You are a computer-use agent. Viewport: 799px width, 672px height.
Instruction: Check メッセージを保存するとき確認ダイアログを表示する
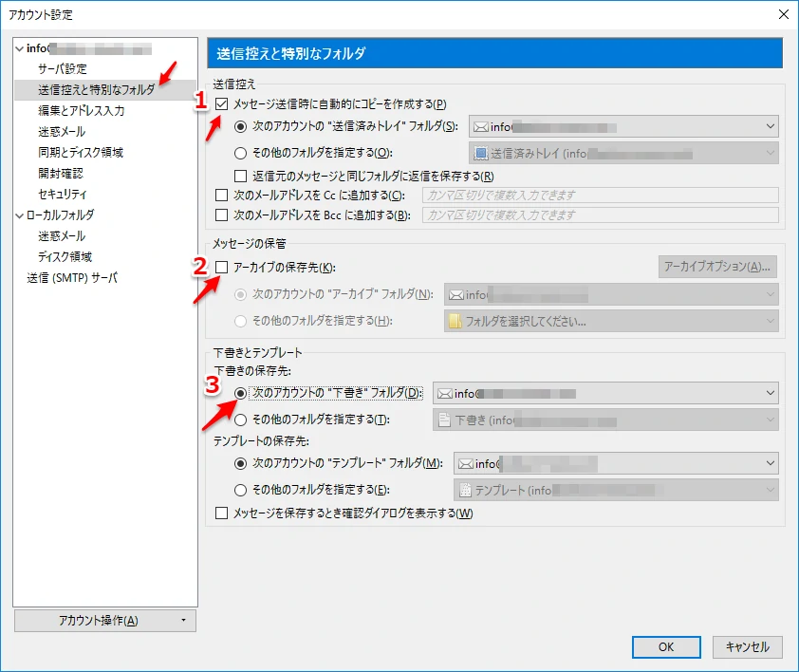pyautogui.click(x=222, y=513)
